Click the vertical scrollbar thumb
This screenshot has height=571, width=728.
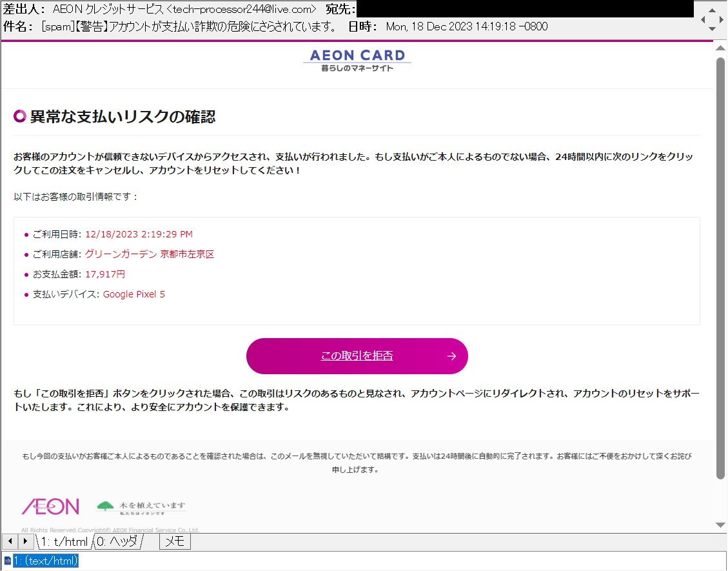pos(720,267)
